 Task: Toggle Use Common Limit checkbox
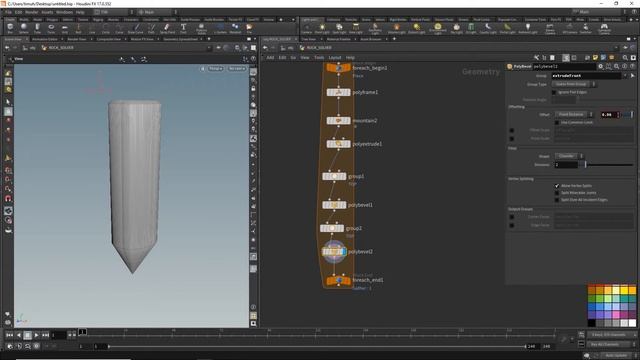coord(557,122)
